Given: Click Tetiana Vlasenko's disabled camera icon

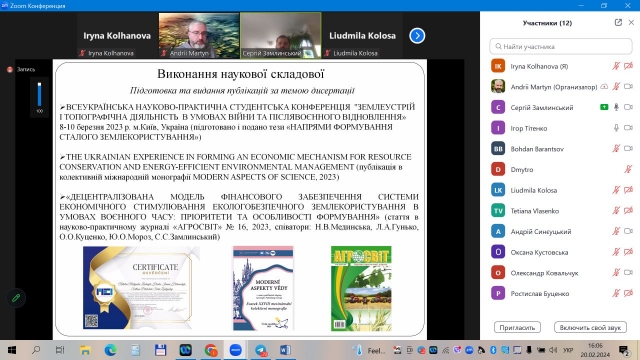Looking at the screenshot, I should [x=629, y=211].
